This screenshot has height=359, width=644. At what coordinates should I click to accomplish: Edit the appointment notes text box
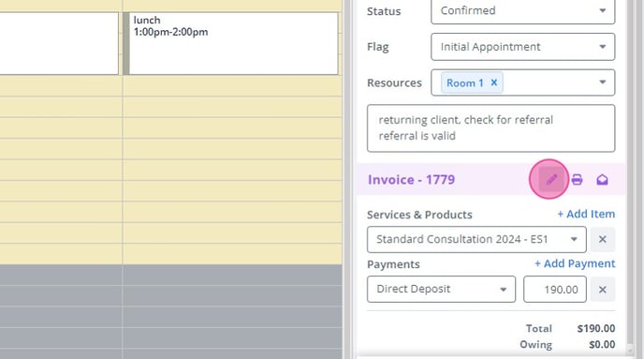coord(490,128)
